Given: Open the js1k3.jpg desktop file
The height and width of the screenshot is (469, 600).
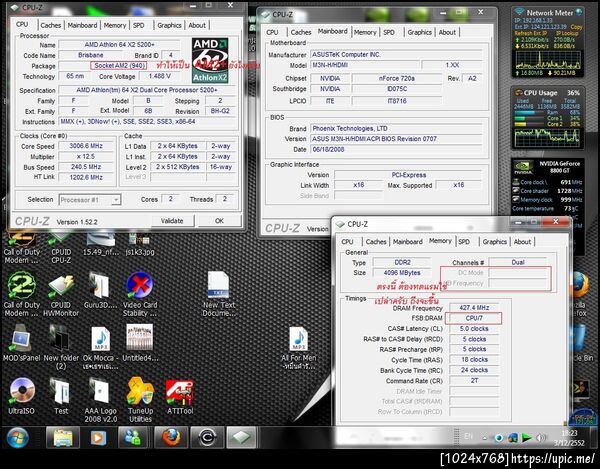Looking at the screenshot, I should (x=139, y=245).
